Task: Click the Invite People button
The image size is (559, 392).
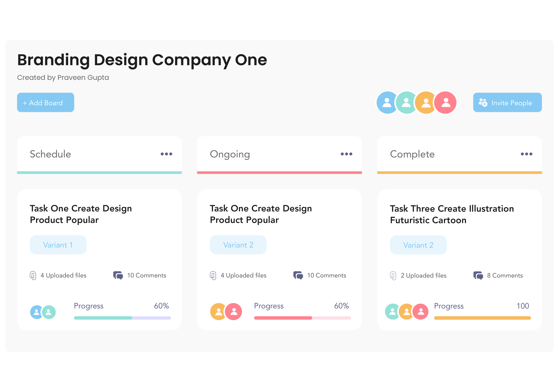Action: (x=507, y=102)
